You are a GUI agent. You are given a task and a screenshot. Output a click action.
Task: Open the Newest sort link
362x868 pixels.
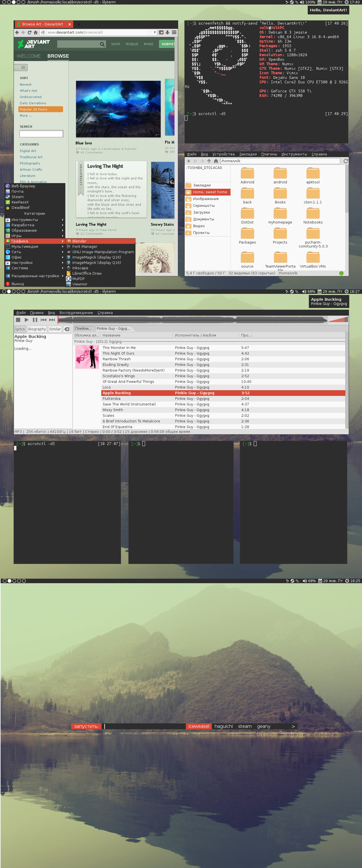tap(26, 84)
